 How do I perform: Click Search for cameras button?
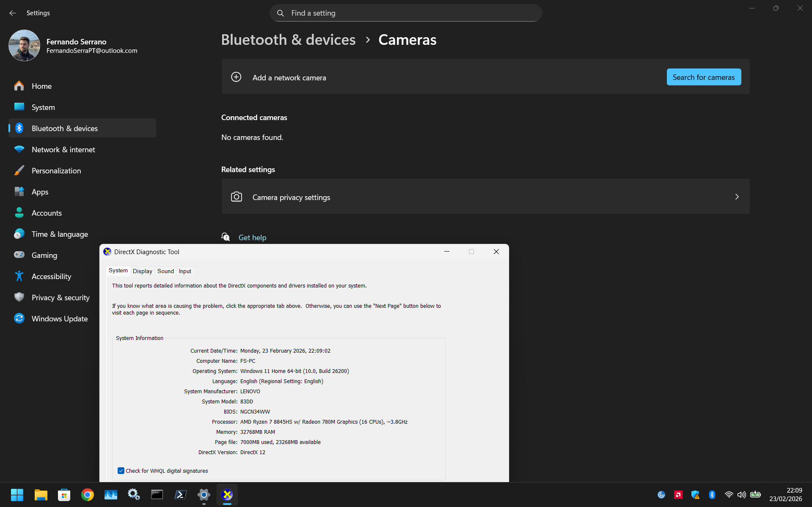click(x=704, y=77)
